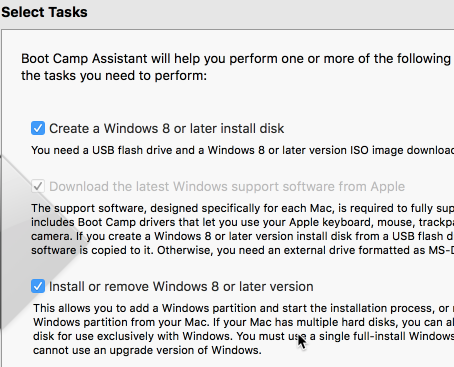Uncheck the Create a Windows 8 install disk checkbox
The height and width of the screenshot is (367, 454).
(x=38, y=128)
